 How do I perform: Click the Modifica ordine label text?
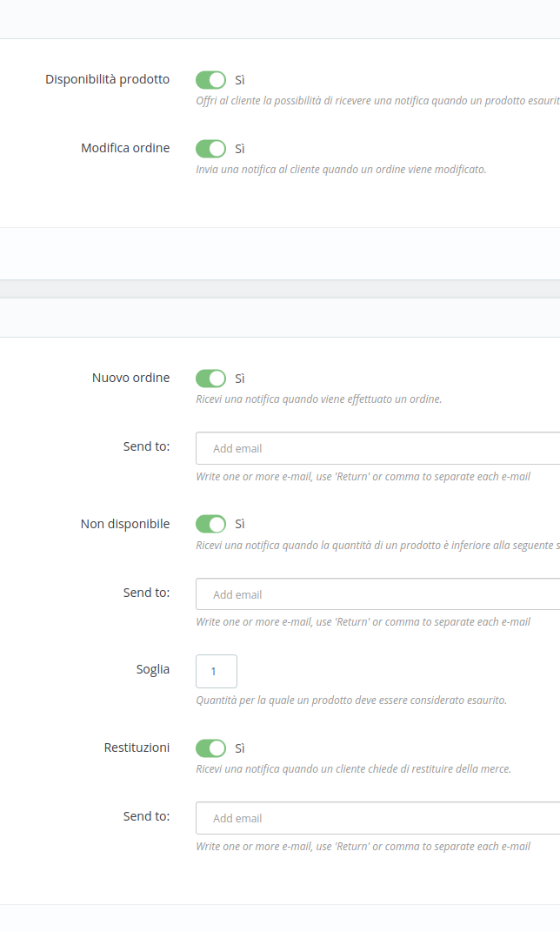(x=126, y=148)
